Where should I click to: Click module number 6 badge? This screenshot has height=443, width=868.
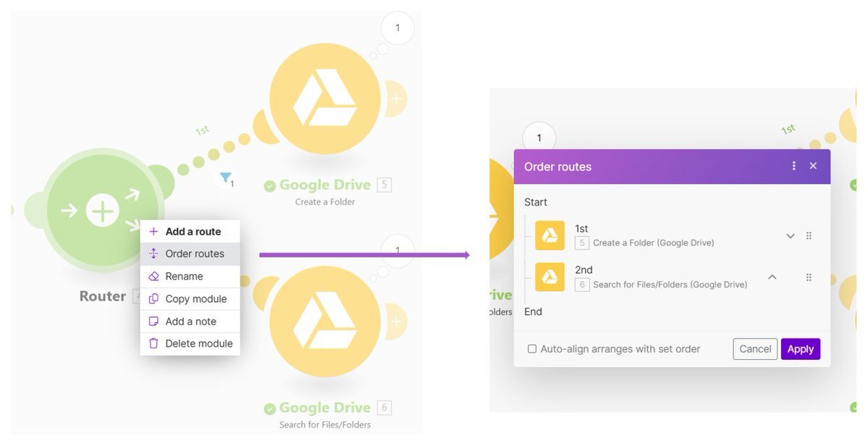click(384, 408)
